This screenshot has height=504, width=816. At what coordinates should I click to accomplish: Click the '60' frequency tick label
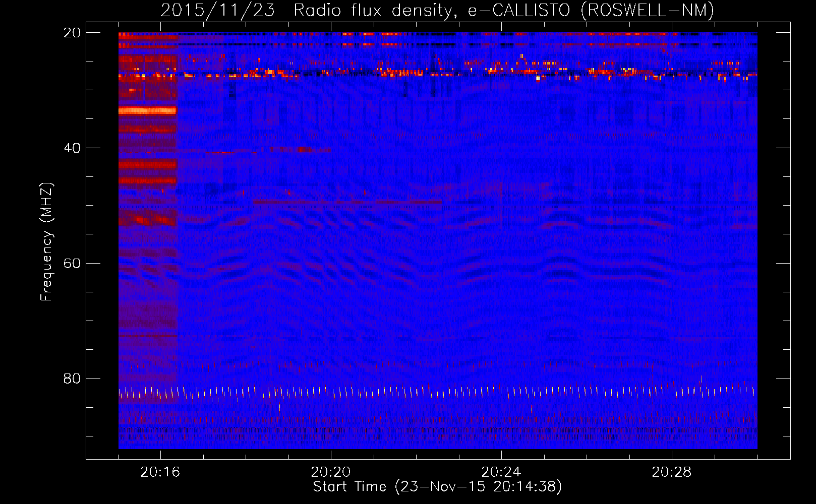72,264
